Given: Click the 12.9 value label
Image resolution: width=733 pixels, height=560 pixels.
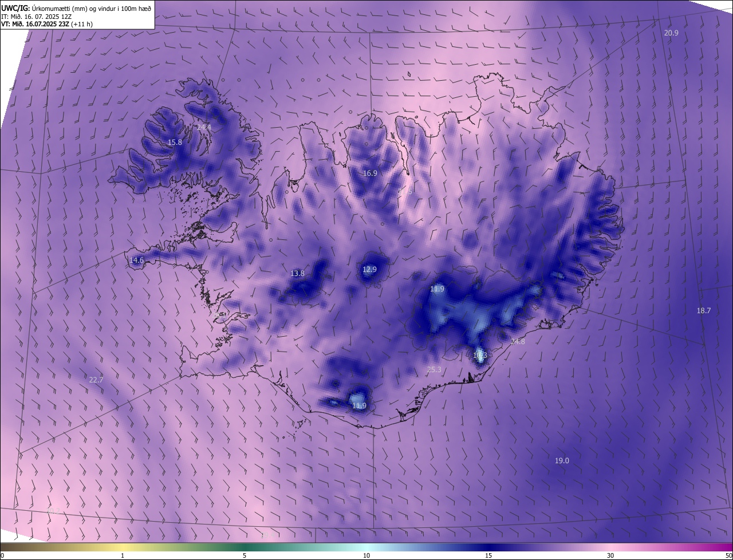Looking at the screenshot, I should click(369, 270).
